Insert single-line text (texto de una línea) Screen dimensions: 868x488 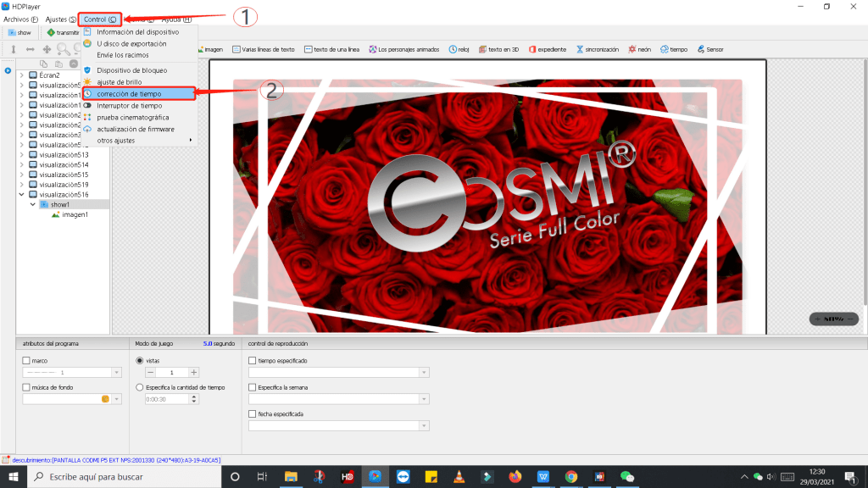(x=331, y=49)
